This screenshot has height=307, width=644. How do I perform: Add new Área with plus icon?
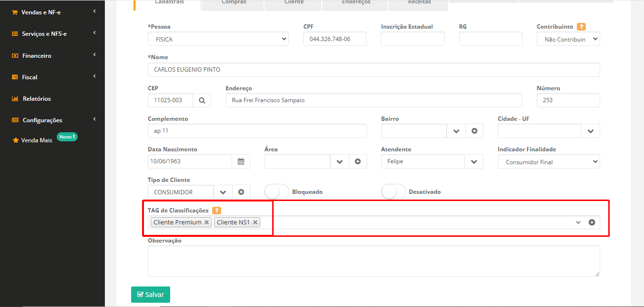coord(358,161)
